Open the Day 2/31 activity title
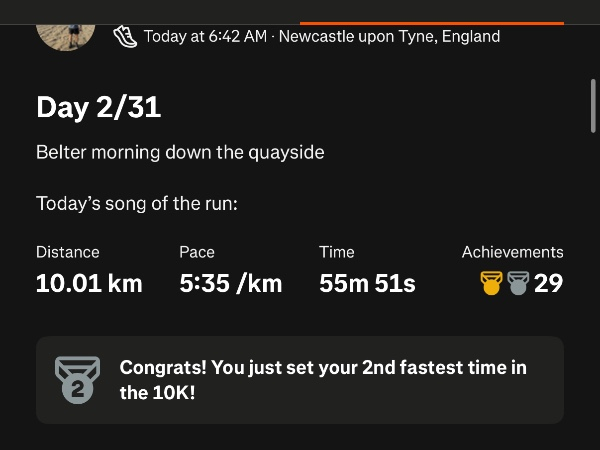The image size is (600, 450). tap(98, 108)
